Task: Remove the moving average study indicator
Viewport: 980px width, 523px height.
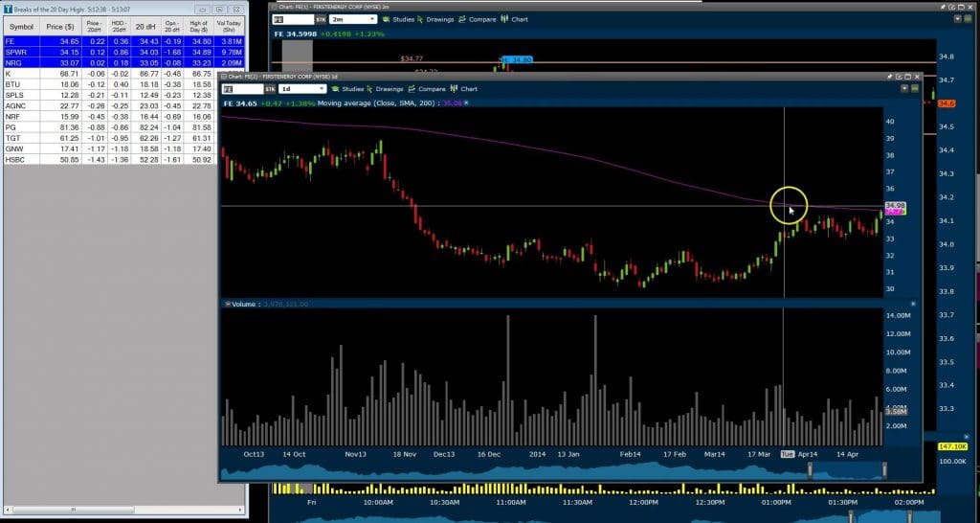Action: [466, 102]
